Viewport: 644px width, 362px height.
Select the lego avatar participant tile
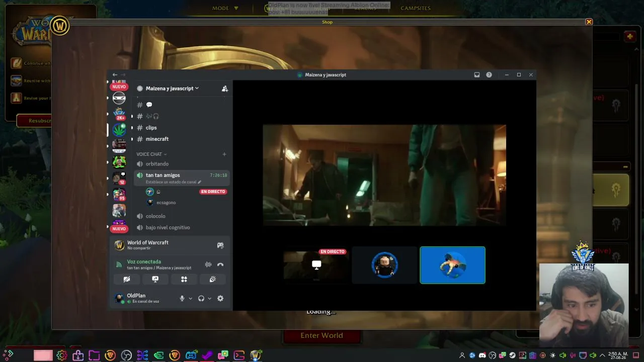384,265
